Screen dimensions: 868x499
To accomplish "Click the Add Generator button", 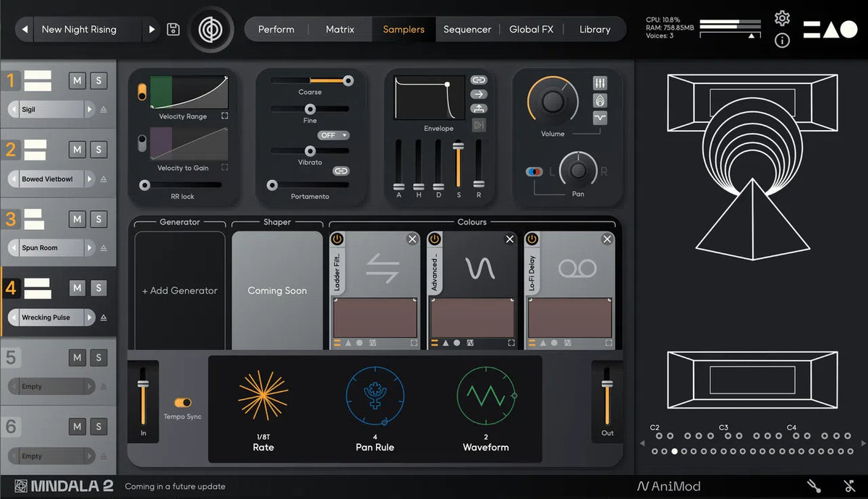I will [x=179, y=291].
